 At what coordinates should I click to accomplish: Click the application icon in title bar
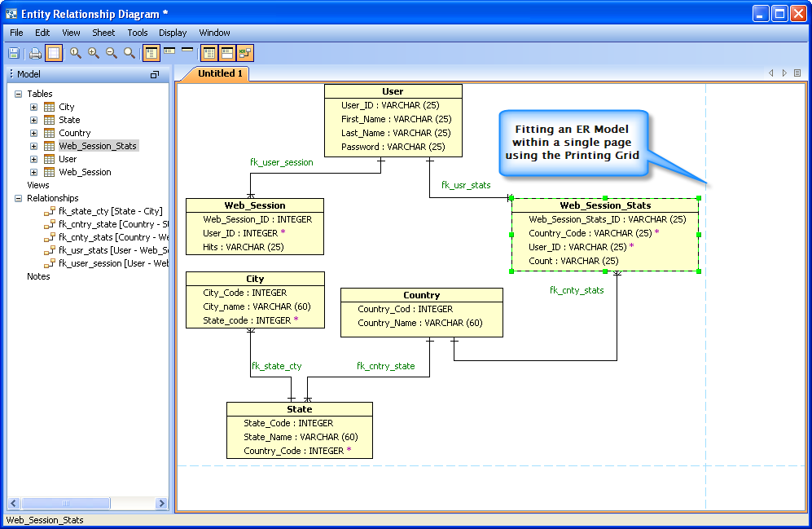pos(11,14)
